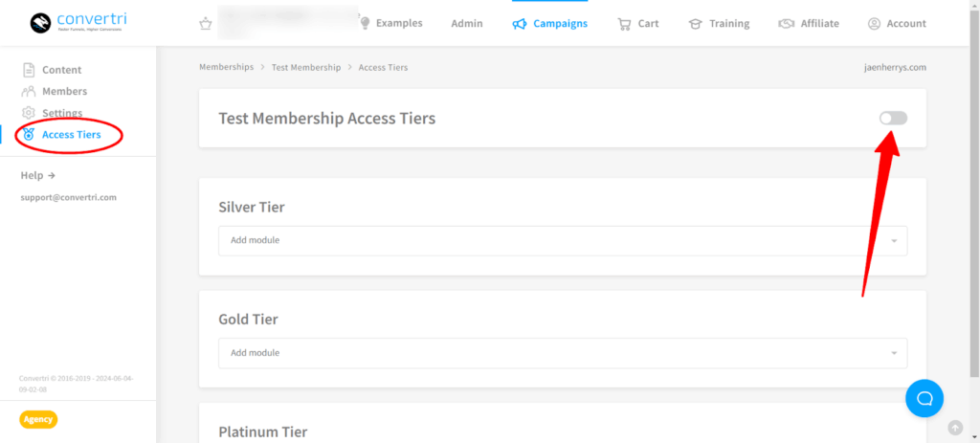Click the Memberships breadcrumb link
Image resolution: width=980 pixels, height=443 pixels.
(226, 68)
